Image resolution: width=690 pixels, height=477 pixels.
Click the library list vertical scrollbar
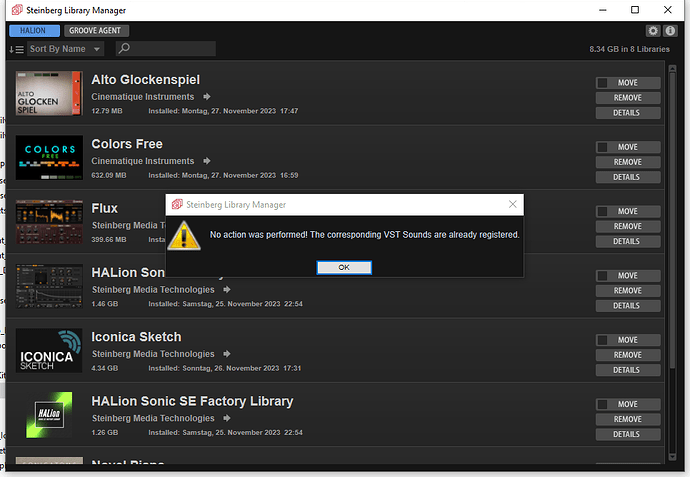(672, 220)
